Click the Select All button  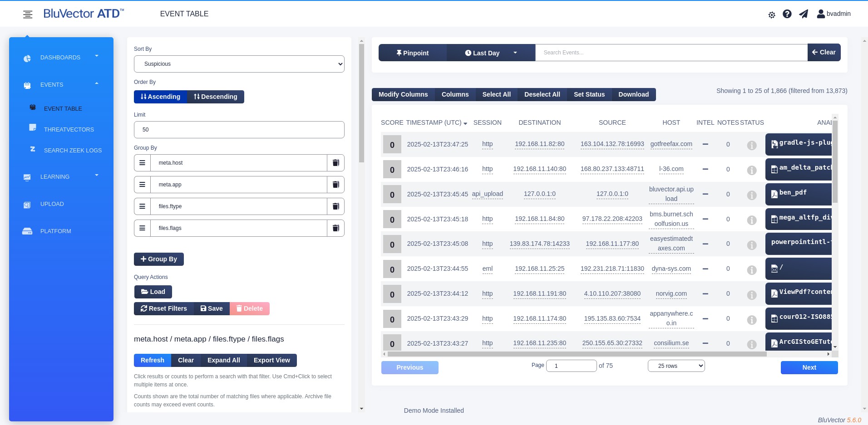click(497, 94)
